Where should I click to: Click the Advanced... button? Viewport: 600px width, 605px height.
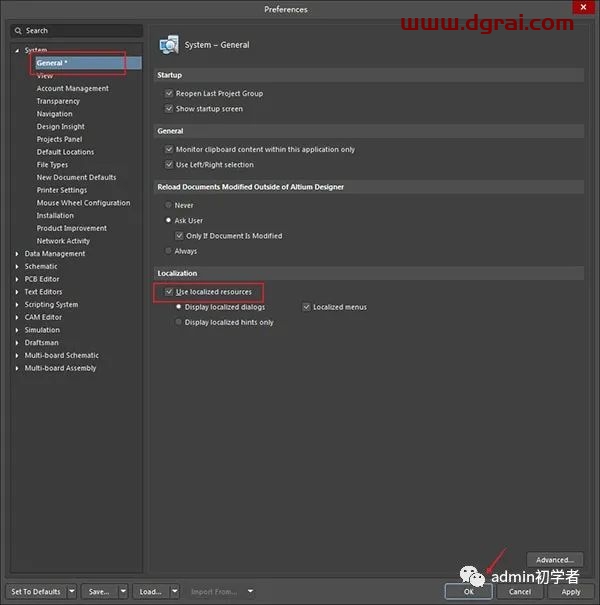[555, 560]
